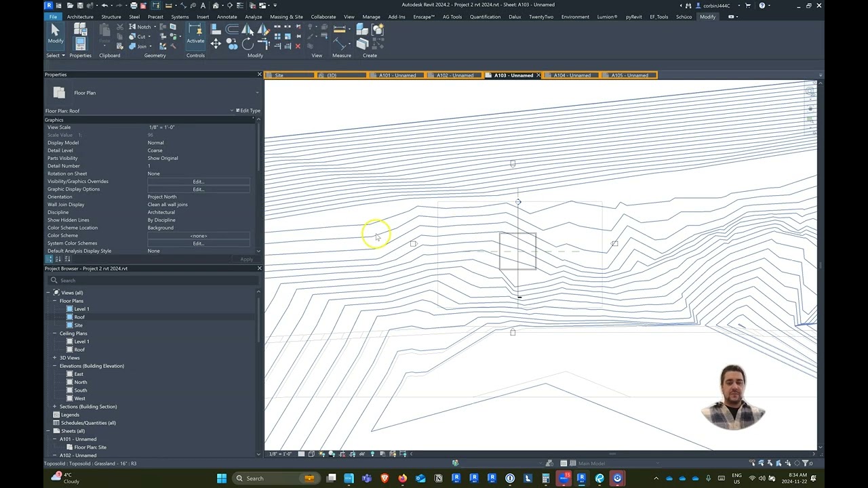Click the Legends item in Project Browser
868x488 pixels.
pos(70,415)
